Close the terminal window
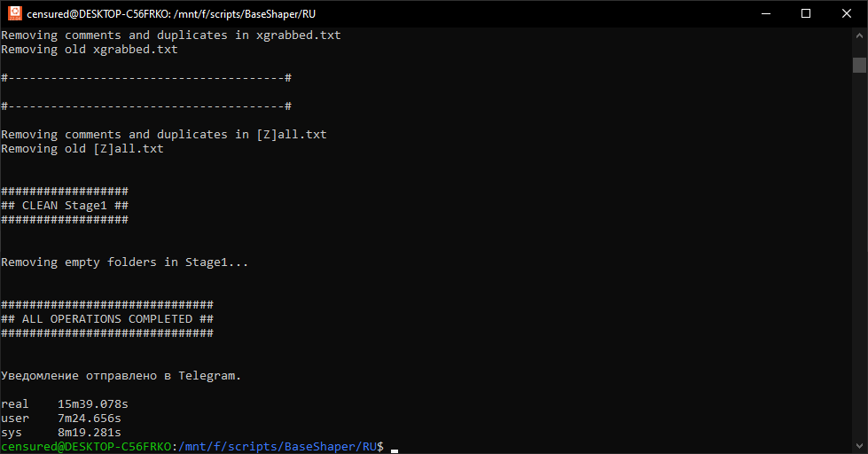The image size is (868, 454). tap(847, 13)
